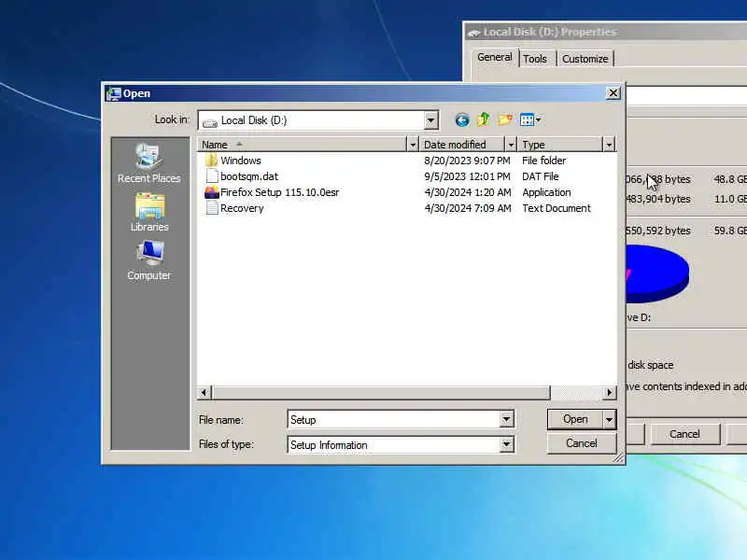Viewport: 747px width, 560px height.
Task: Click the Back navigation icon in Open dialog
Action: pos(461,120)
